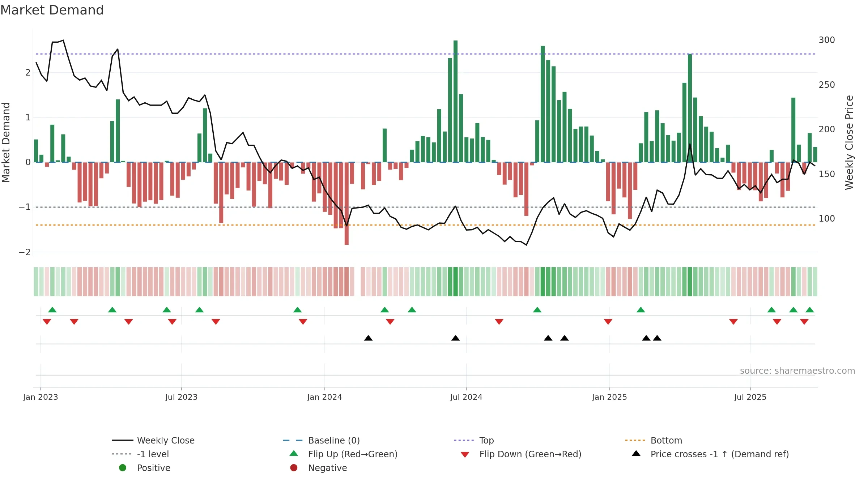Click the 150 tick on the price axis
The width and height of the screenshot is (868, 488).
(x=827, y=174)
